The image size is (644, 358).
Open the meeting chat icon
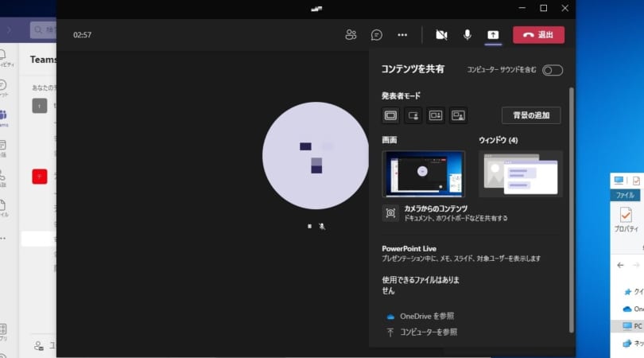click(x=377, y=35)
